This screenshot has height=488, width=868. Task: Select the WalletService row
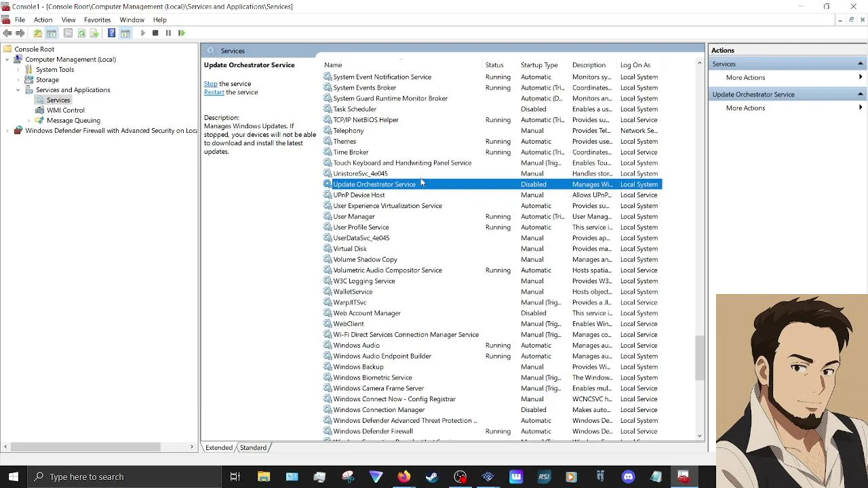tap(492, 292)
